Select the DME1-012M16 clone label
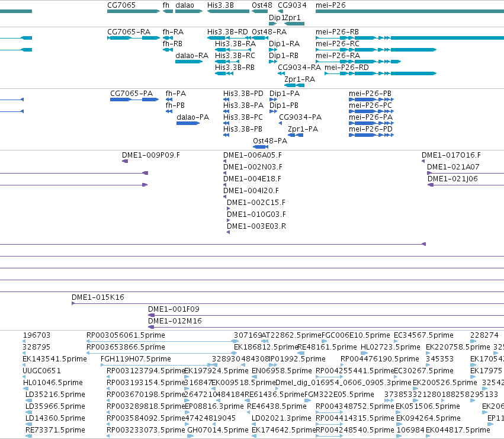The width and height of the screenshot is (504, 439). pos(175,321)
